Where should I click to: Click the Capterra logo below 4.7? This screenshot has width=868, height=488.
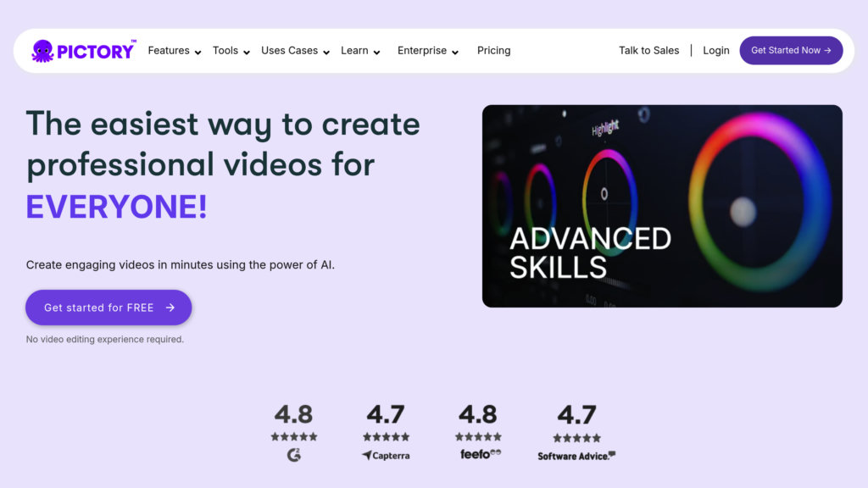(386, 455)
